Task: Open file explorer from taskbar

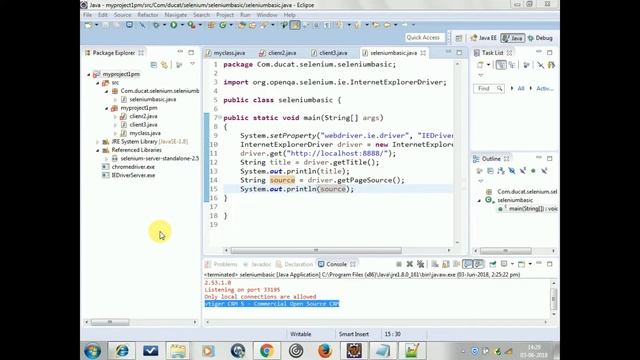Action: point(178,351)
